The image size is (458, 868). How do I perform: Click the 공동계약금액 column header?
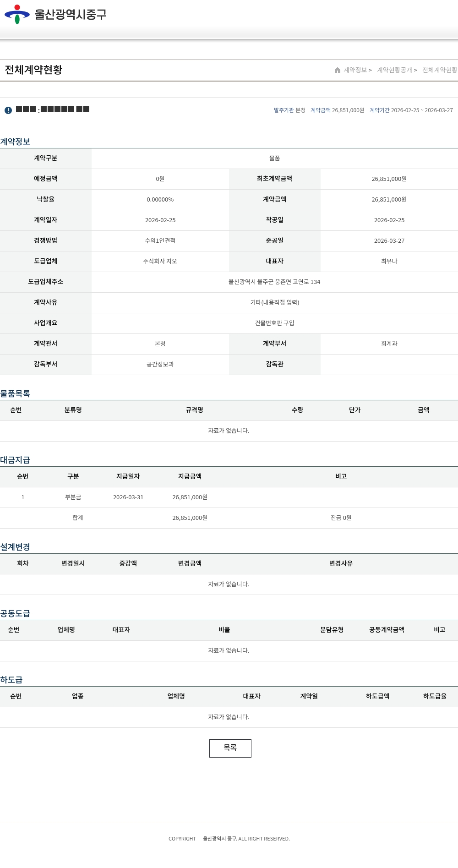coord(387,630)
